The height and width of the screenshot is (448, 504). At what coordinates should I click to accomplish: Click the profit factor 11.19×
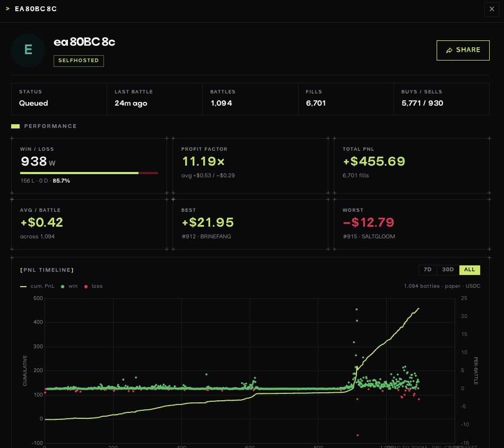click(203, 161)
